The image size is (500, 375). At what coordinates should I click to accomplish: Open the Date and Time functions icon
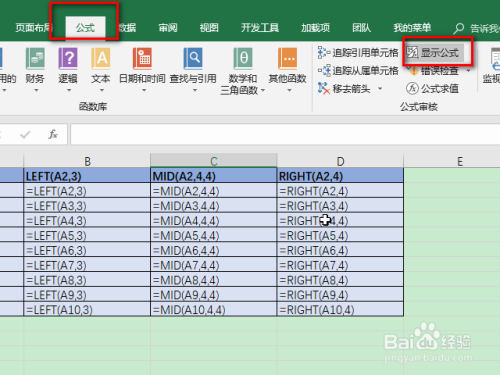[143, 59]
